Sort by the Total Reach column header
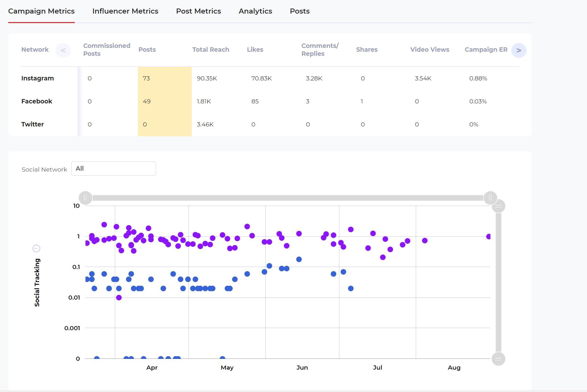Viewport: 587px width, 392px height. click(211, 50)
